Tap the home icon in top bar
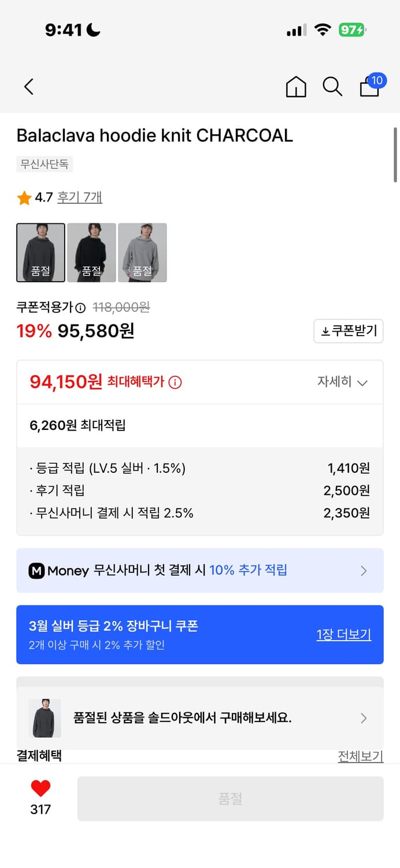This screenshot has width=400, height=868. tap(295, 86)
